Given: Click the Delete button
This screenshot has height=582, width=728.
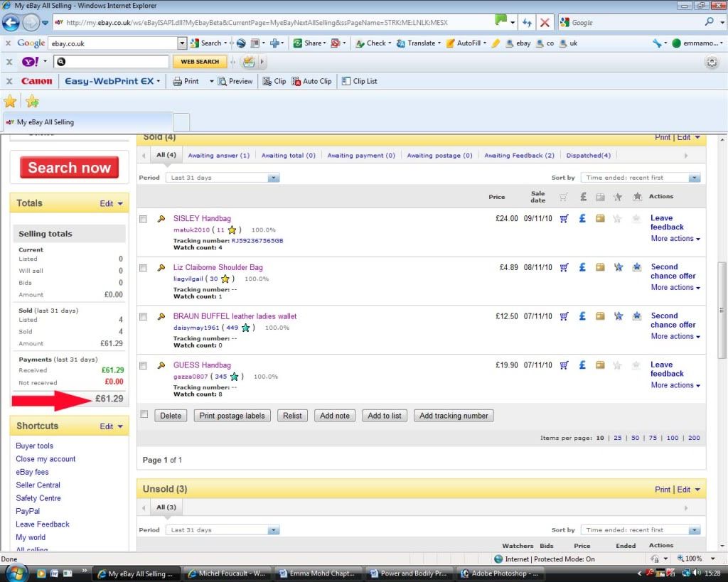Looking at the screenshot, I should pyautogui.click(x=171, y=416).
